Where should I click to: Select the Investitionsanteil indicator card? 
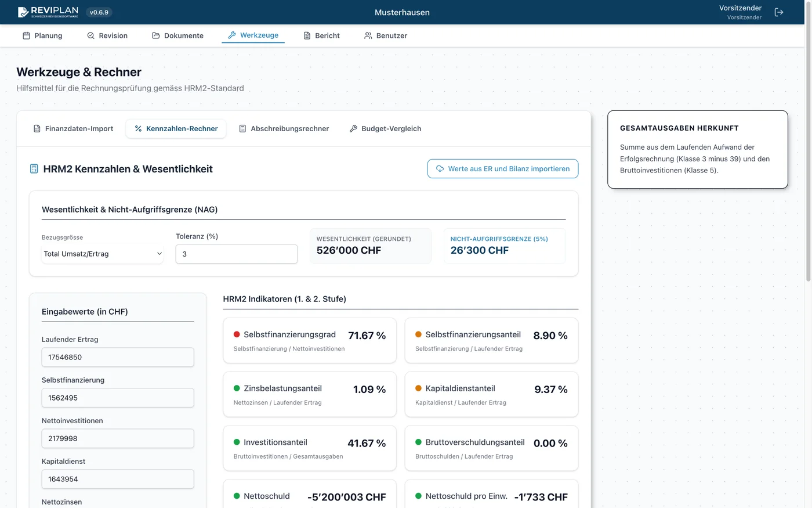tap(310, 448)
